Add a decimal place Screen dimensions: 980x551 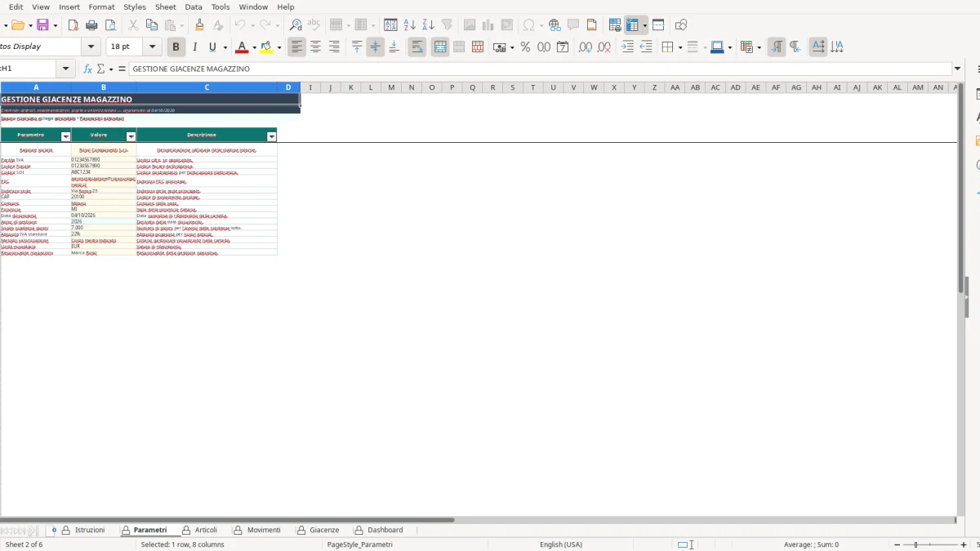point(585,47)
